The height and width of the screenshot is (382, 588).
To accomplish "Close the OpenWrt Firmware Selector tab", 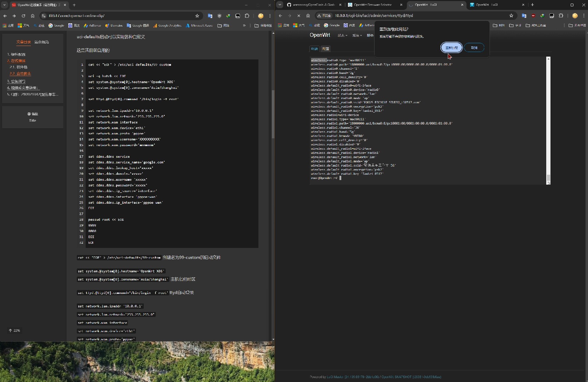I will click(401, 5).
